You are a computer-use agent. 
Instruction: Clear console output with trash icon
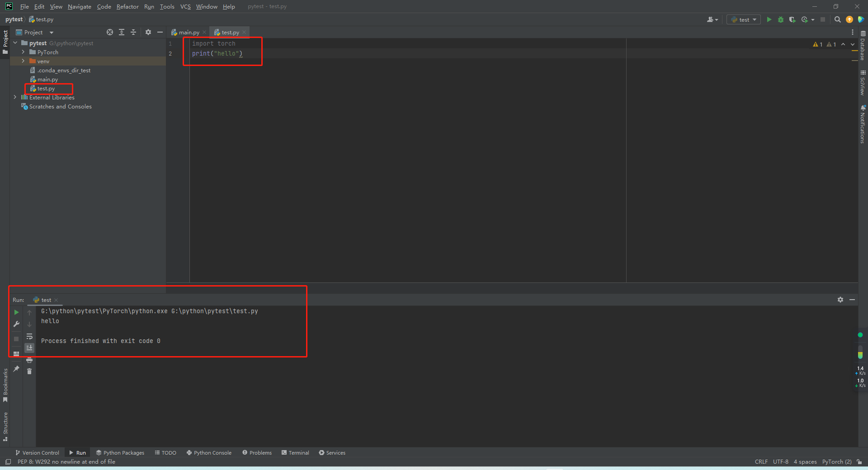pyautogui.click(x=29, y=371)
